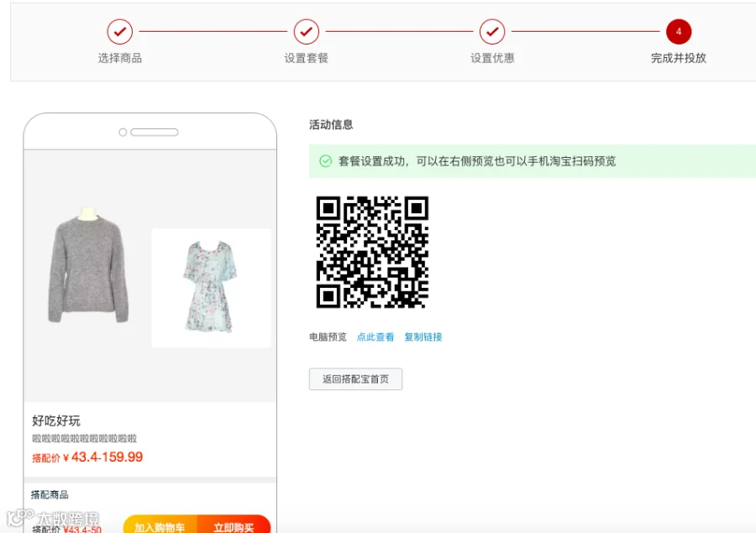Open the 点此查看 preview link
Screen dimensions: 756x533
point(375,337)
